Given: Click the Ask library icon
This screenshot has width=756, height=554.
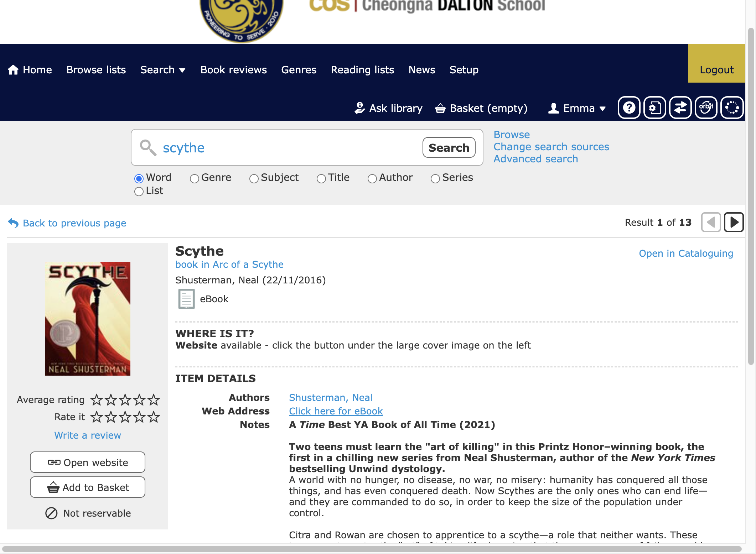Looking at the screenshot, I should tap(360, 108).
